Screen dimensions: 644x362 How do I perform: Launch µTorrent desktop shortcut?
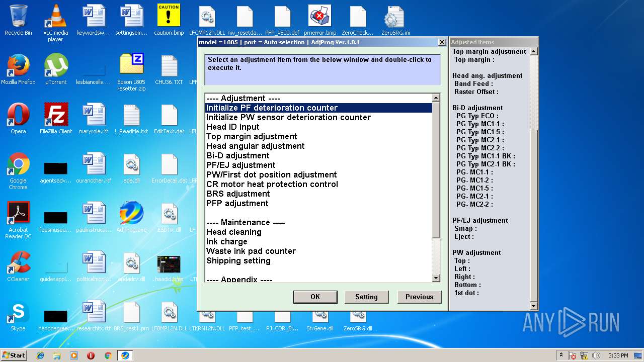coord(55,69)
